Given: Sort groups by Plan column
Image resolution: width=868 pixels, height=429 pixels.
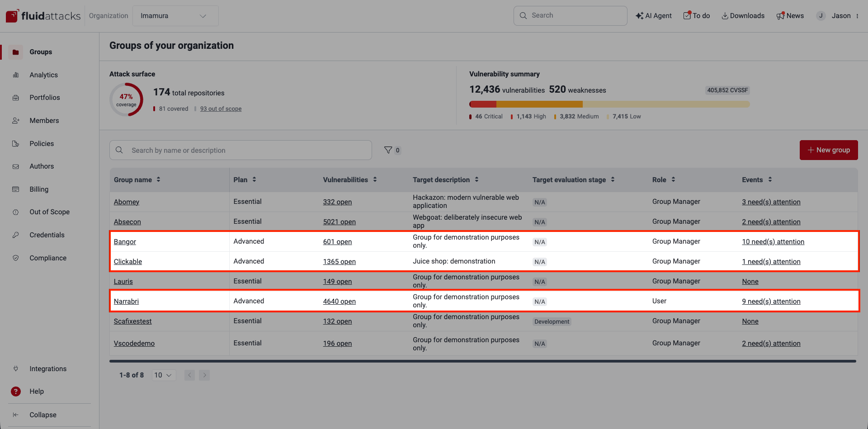Looking at the screenshot, I should [245, 179].
